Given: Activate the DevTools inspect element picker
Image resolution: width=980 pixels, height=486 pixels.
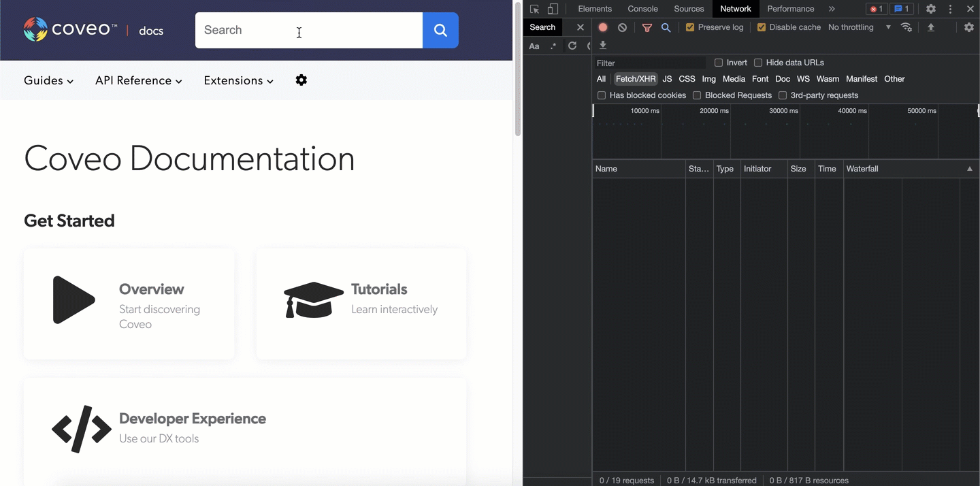Looking at the screenshot, I should pos(535,9).
